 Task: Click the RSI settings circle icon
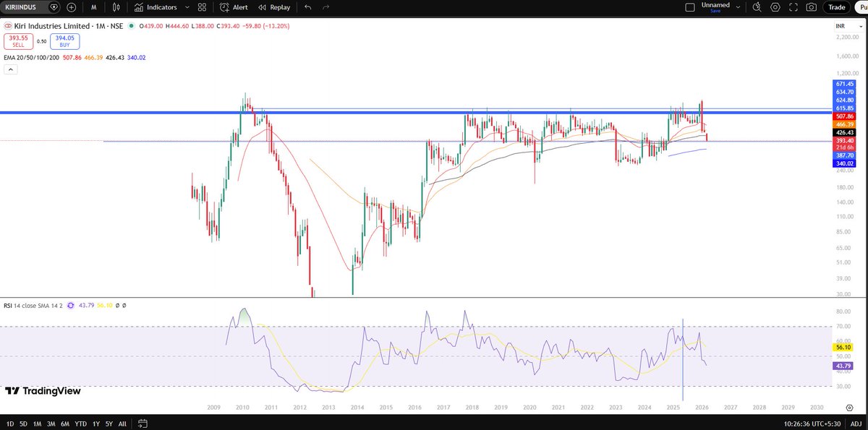click(x=71, y=306)
